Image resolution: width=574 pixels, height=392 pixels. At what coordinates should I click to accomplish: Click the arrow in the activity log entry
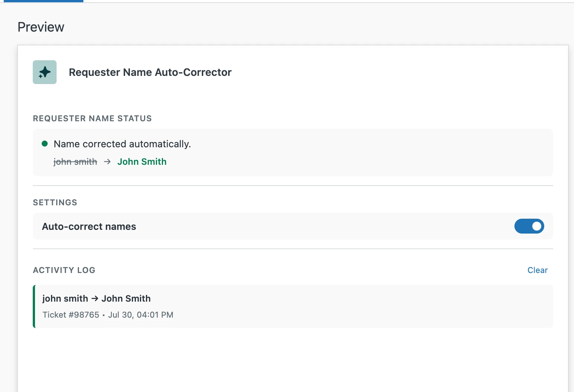pos(95,299)
